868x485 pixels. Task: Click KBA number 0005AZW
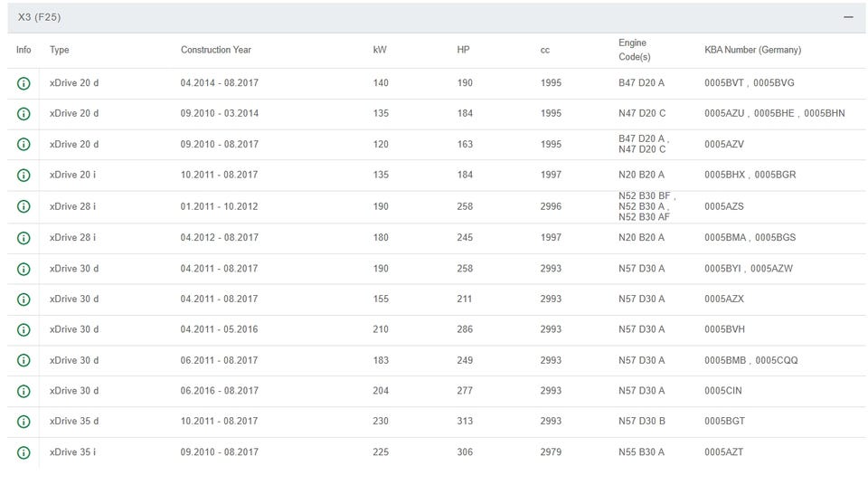771,269
